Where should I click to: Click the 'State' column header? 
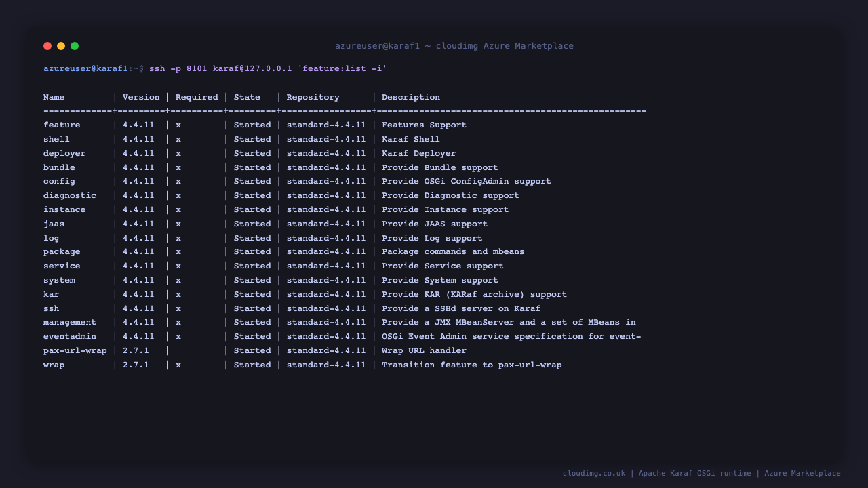pyautogui.click(x=247, y=97)
